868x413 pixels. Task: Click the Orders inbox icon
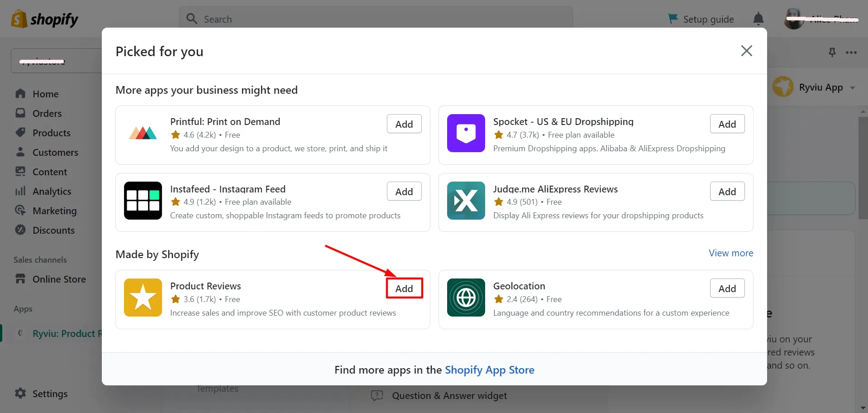point(20,113)
